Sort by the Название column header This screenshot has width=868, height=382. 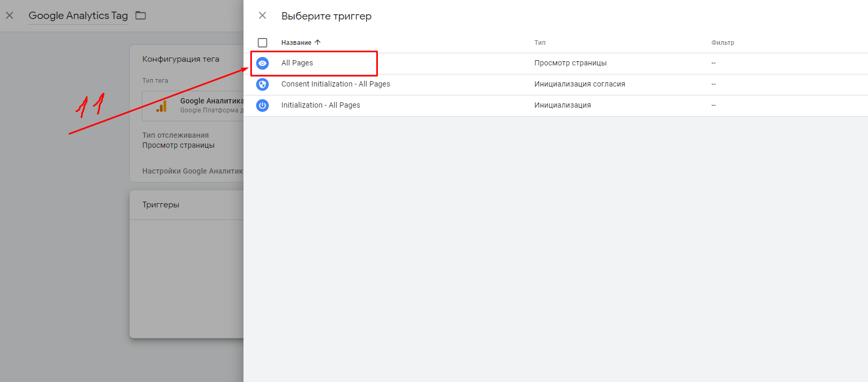pos(296,43)
